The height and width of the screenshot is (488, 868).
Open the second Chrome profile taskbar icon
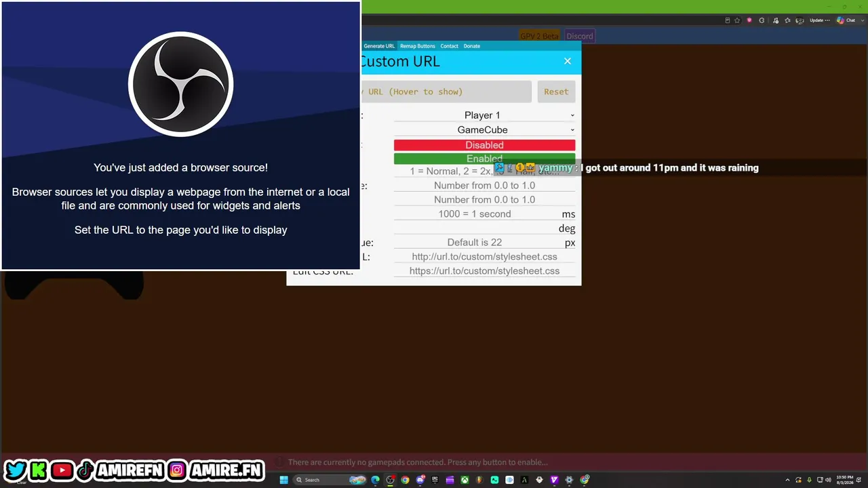click(x=585, y=480)
